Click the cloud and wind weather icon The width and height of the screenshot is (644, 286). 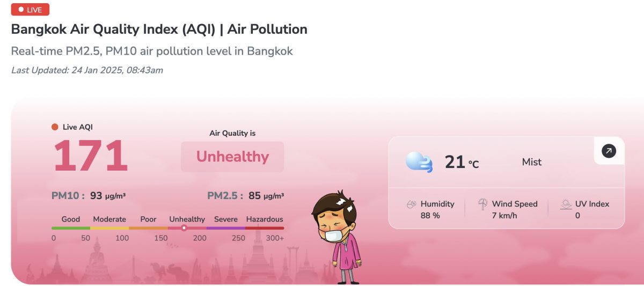tap(419, 162)
